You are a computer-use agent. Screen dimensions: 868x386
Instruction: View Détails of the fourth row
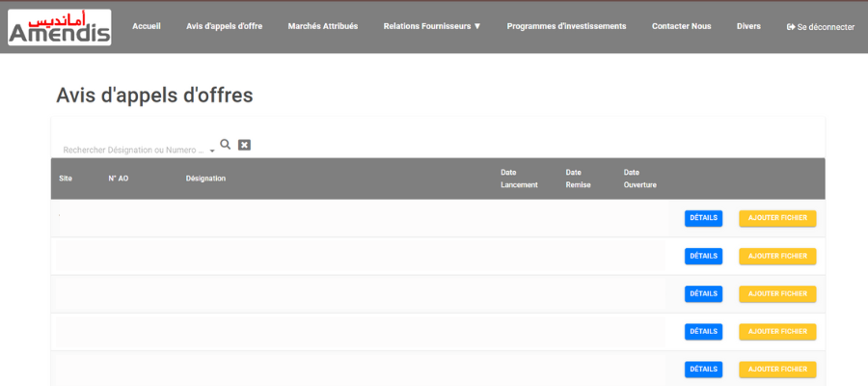(x=703, y=331)
